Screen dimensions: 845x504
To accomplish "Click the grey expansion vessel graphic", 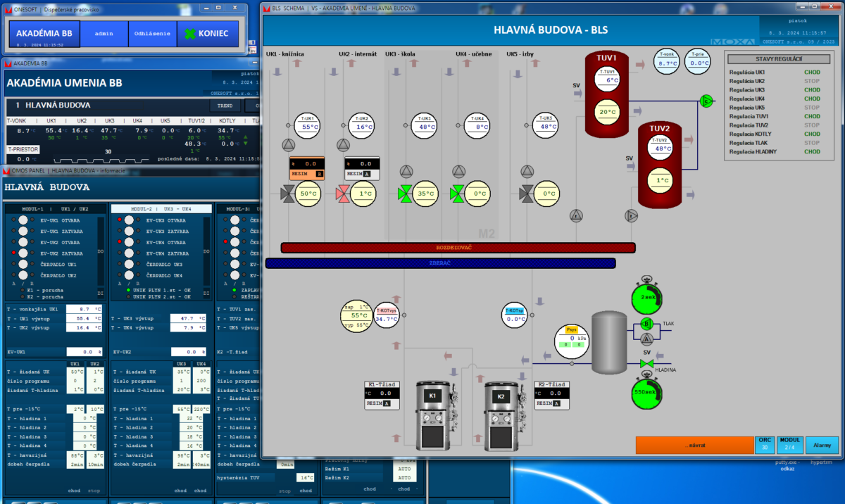I will (x=609, y=344).
